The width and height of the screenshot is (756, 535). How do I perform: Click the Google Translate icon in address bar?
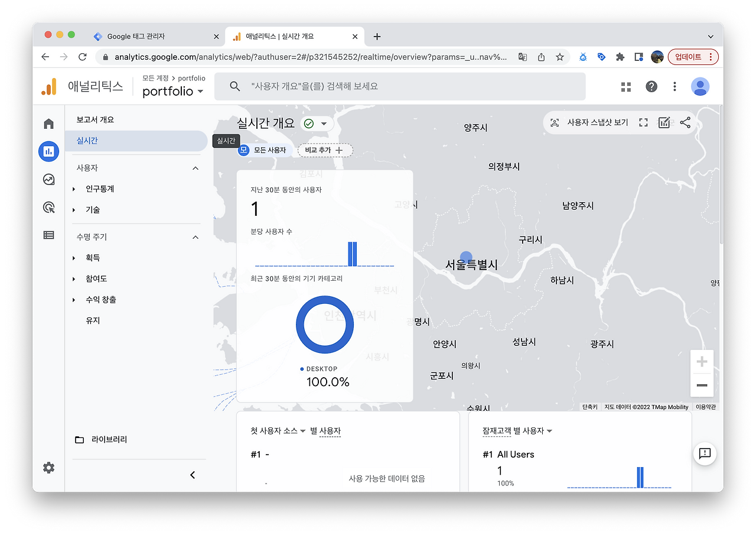point(522,57)
